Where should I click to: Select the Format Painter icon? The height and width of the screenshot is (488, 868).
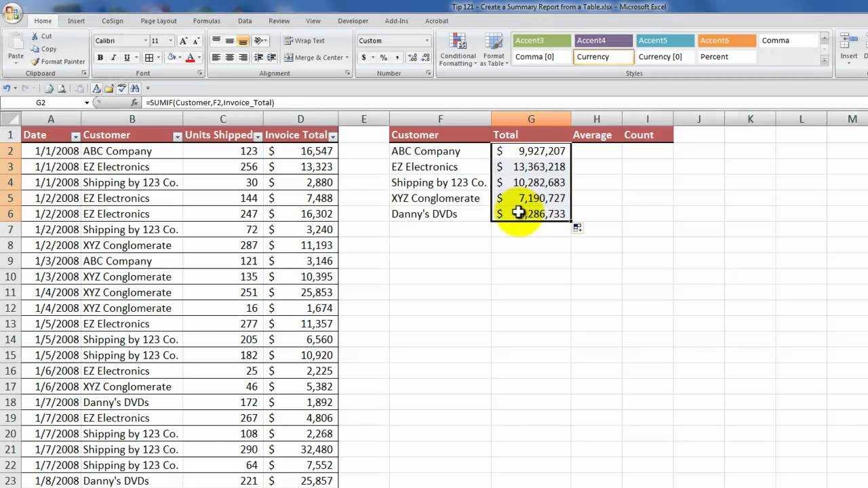click(x=34, y=62)
